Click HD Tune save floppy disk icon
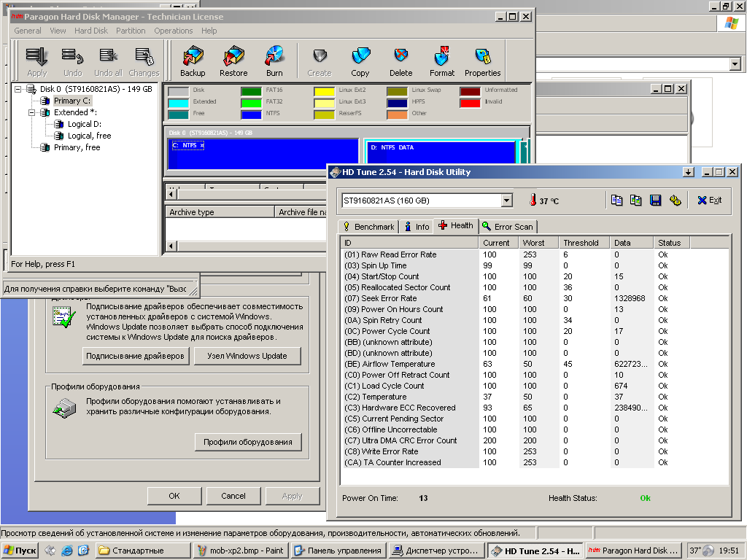This screenshot has width=747, height=560. (x=656, y=201)
